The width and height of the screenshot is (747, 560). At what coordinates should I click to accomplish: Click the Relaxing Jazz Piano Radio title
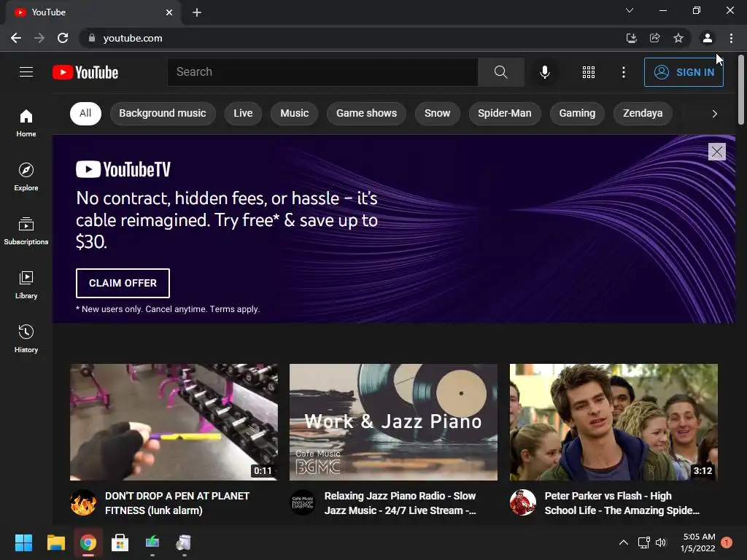pyautogui.click(x=400, y=503)
